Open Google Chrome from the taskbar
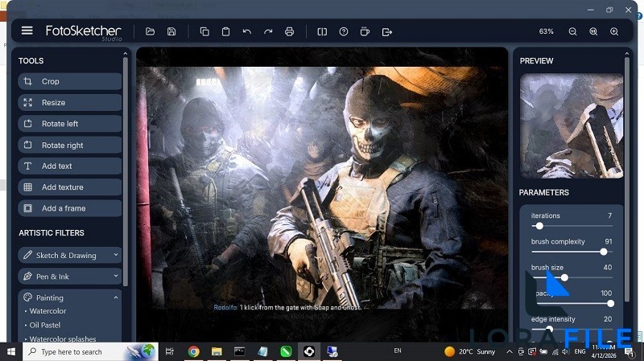This screenshot has height=361, width=644. [x=193, y=351]
